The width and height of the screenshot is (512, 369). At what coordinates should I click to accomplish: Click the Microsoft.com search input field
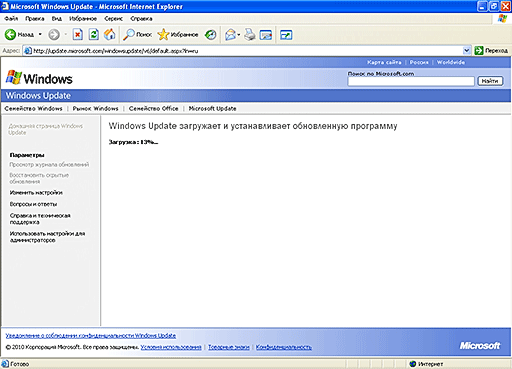point(411,81)
